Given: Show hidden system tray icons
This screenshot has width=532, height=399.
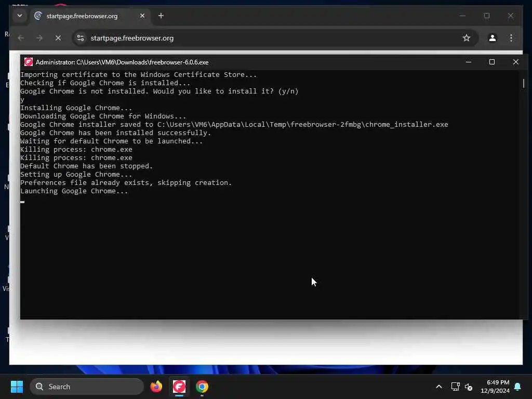Looking at the screenshot, I should tap(438, 387).
